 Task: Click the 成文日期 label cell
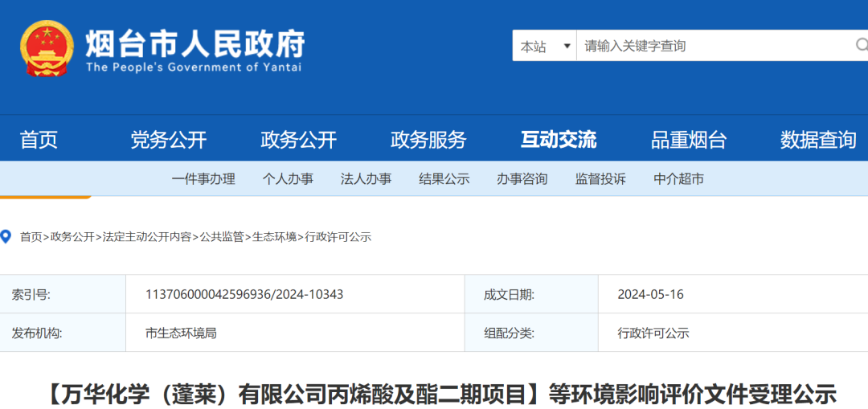tap(531, 294)
